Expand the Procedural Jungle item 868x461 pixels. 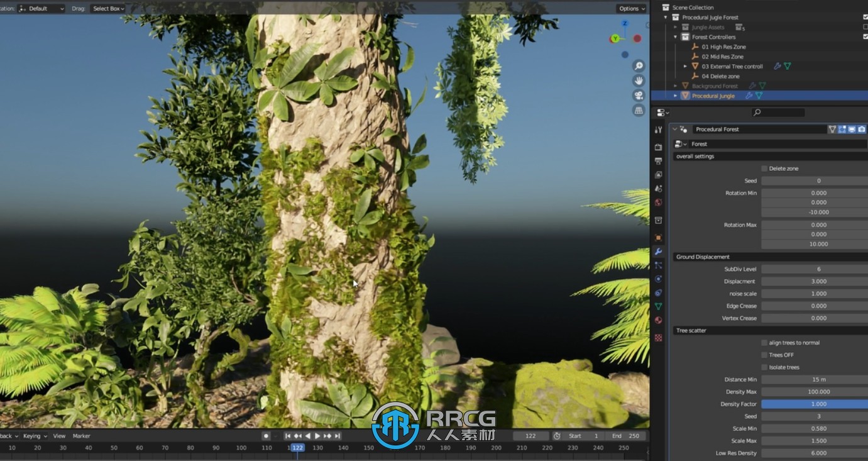(676, 96)
